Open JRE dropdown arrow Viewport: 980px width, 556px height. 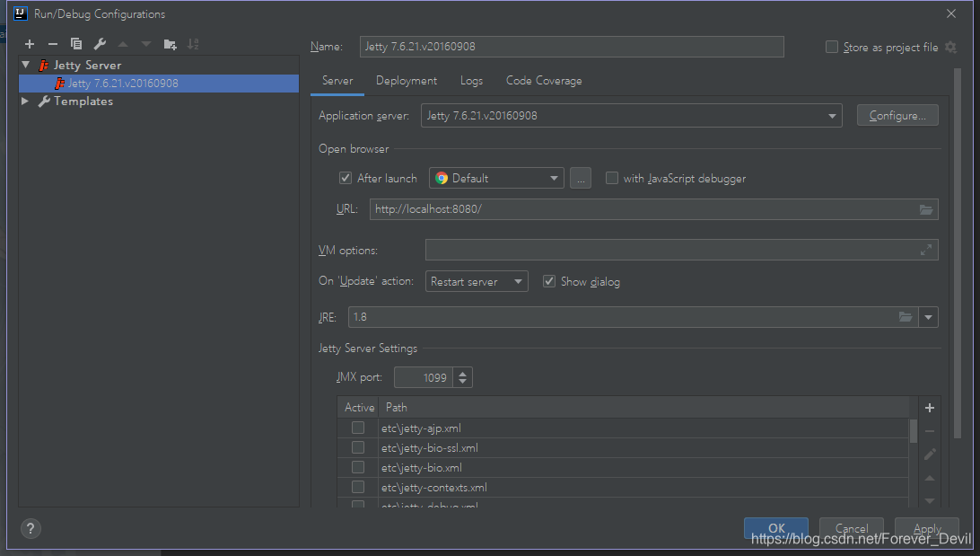tap(928, 317)
